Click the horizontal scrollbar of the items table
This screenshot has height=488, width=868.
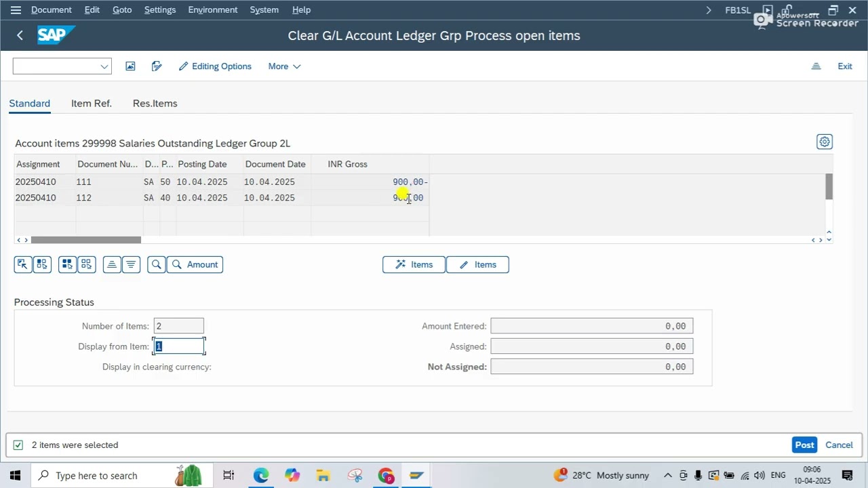(x=85, y=240)
